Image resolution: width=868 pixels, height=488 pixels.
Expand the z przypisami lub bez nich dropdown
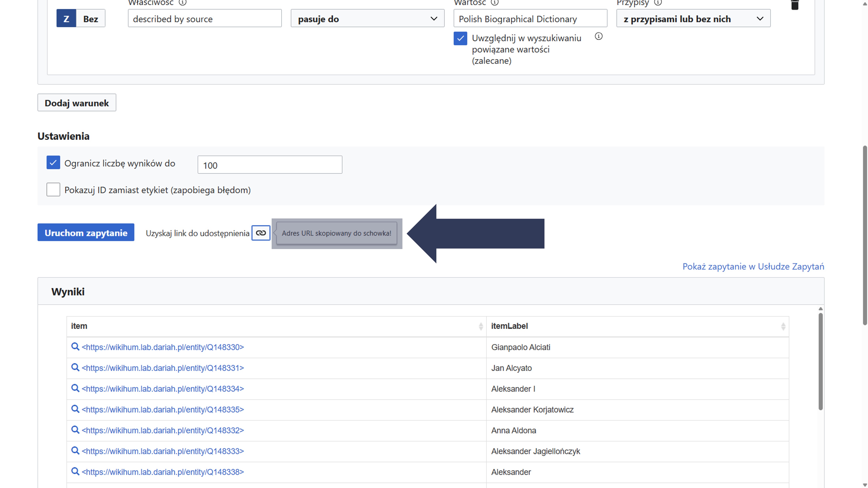pos(693,19)
